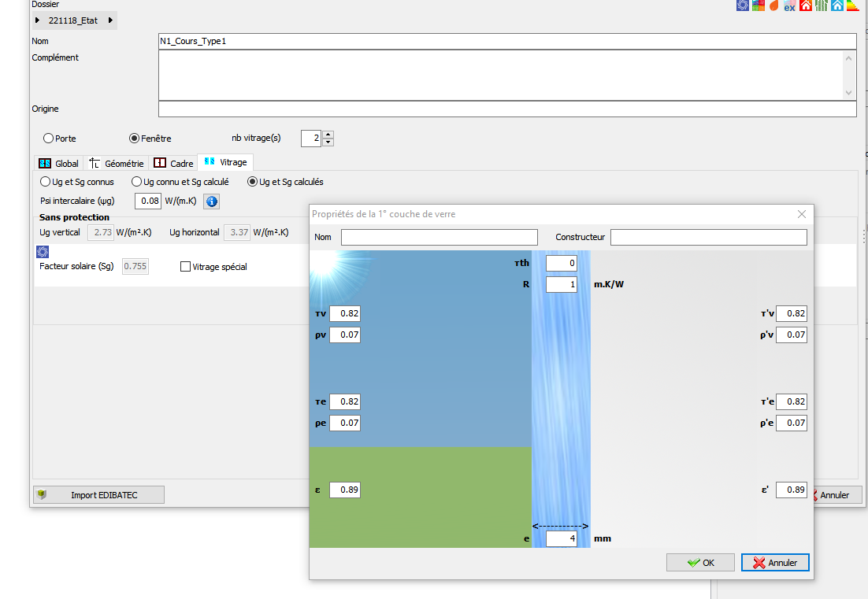Click the Import EDIBATEC button
Viewport: 868px width, 599px height.
coord(98,495)
